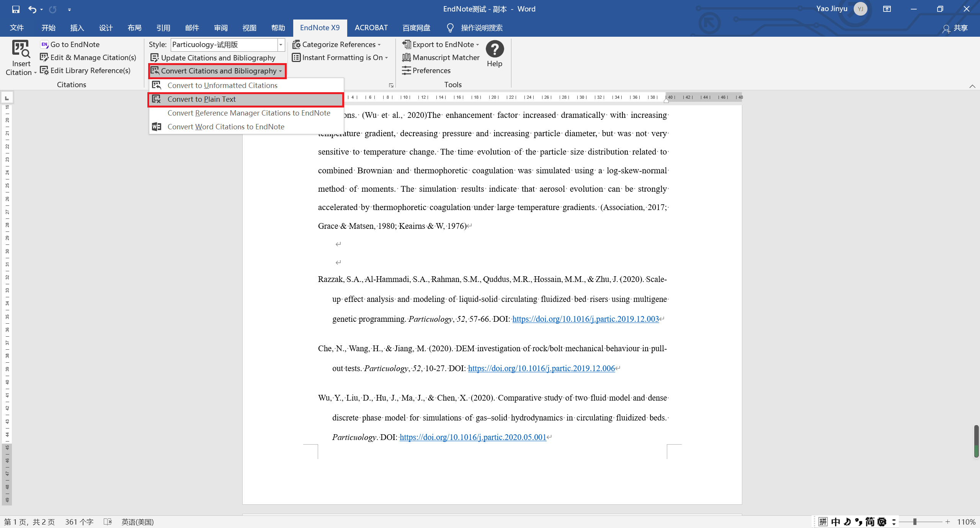This screenshot has width=980, height=528.
Task: Click the page count 第1页，共2页 status
Action: 29,522
